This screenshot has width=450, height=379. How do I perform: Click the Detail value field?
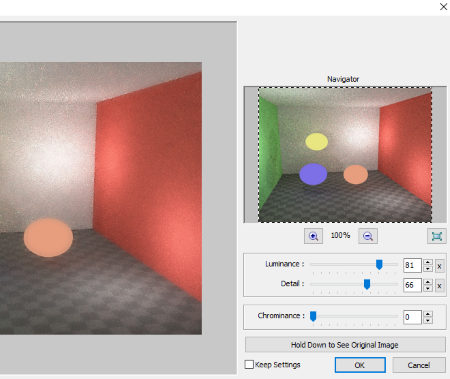point(412,285)
